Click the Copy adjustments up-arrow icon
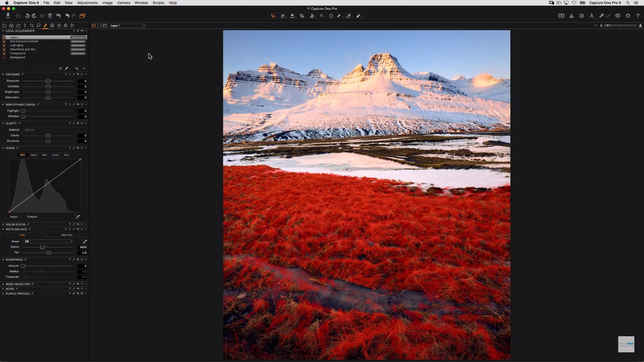The height and width of the screenshot is (362, 644). click(x=601, y=16)
